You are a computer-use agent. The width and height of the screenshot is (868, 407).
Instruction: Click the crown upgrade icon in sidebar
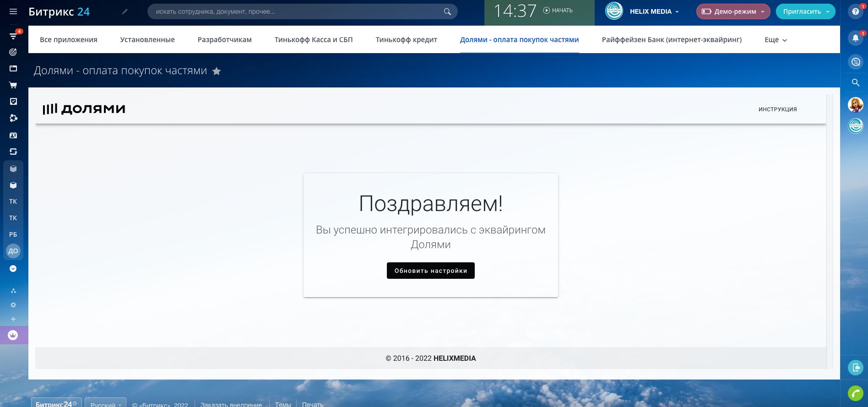coord(13,335)
